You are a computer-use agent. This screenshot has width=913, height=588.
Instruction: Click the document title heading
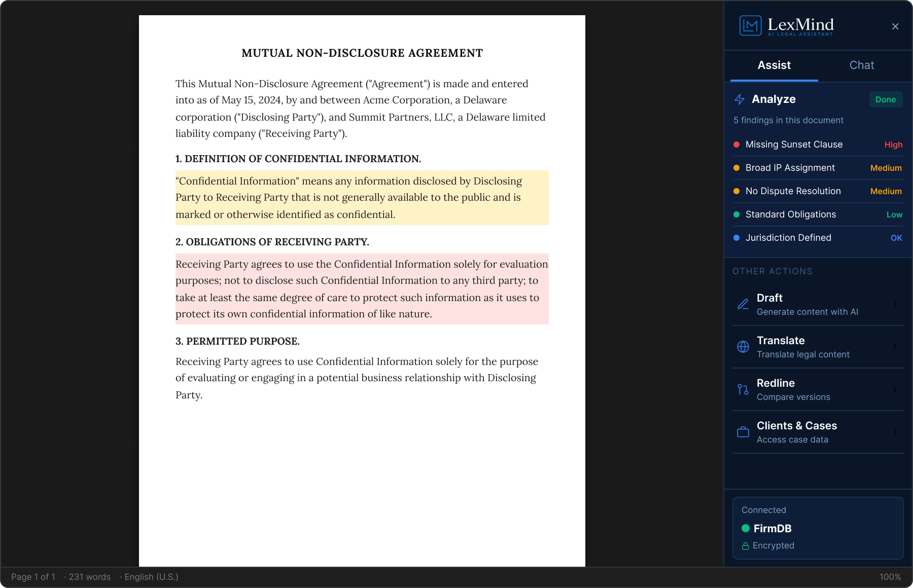(362, 53)
